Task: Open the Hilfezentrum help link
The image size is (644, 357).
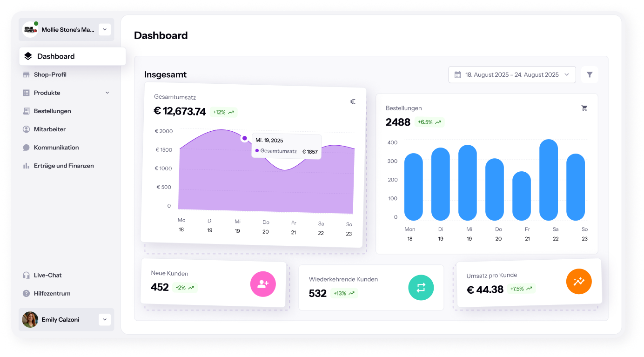Action: tap(52, 294)
